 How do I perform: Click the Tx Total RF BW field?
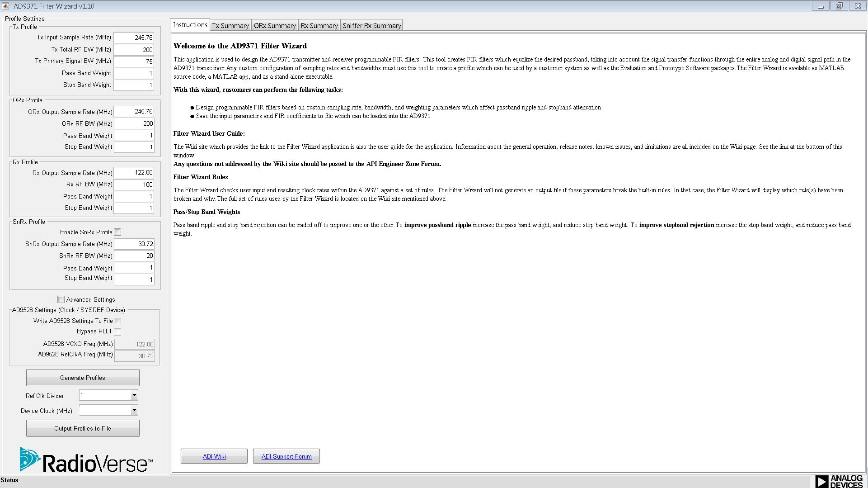(134, 50)
